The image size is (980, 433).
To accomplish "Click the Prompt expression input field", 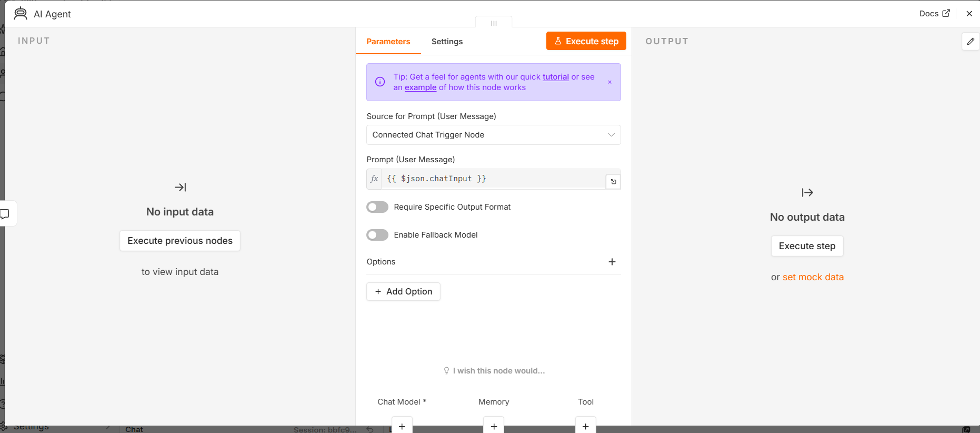I will (494, 179).
